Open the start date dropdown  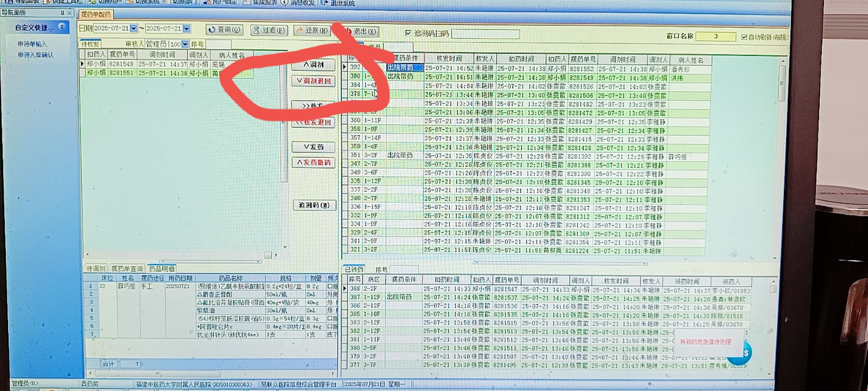click(134, 28)
